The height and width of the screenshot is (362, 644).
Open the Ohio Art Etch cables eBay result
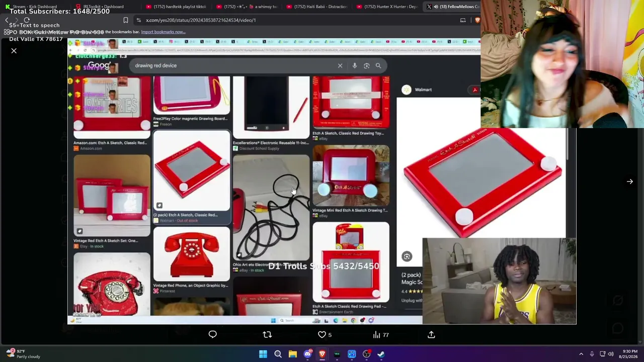point(271,214)
